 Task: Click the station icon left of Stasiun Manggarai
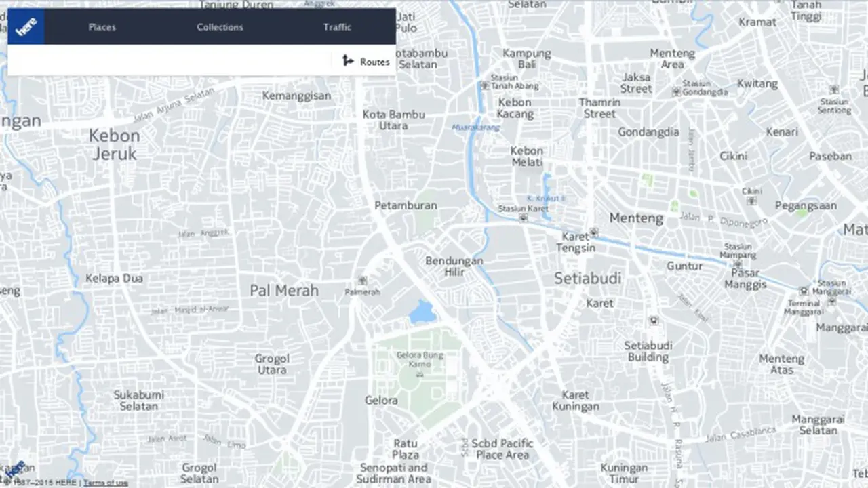coord(804,290)
